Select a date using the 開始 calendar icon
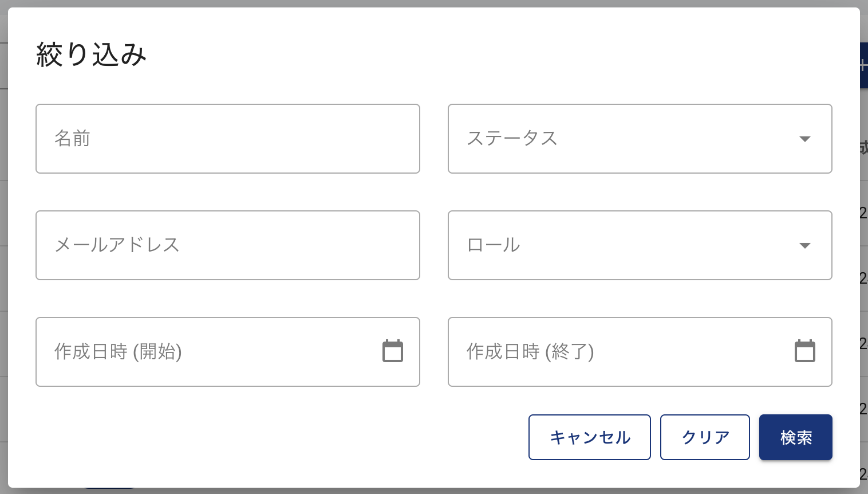 392,351
